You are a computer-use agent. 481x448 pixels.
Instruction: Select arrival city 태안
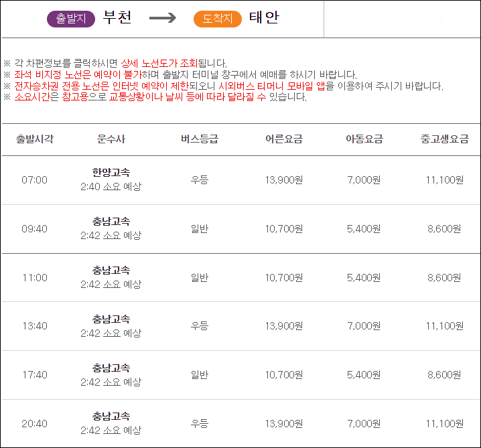coord(264,17)
